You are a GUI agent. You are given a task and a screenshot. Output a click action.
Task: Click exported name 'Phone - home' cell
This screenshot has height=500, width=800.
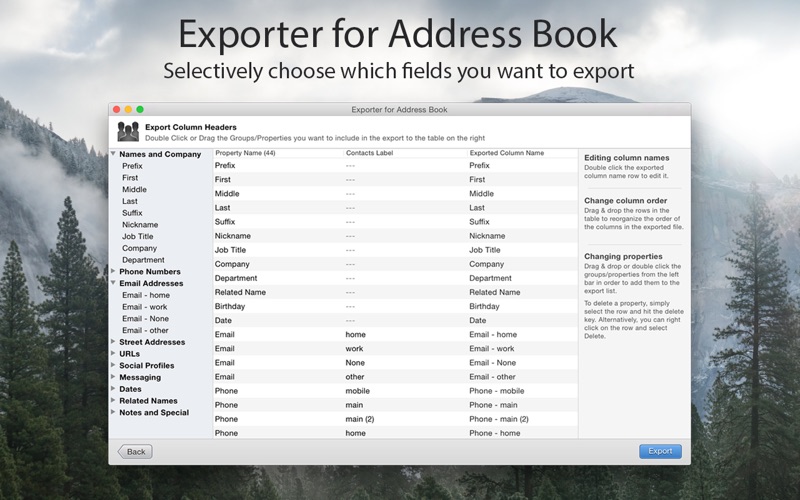tap(495, 433)
